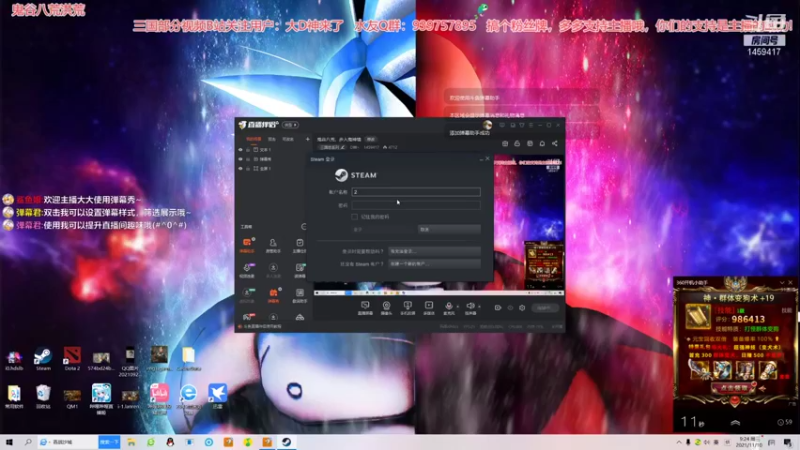The image size is (800, 450).
Task: Click double up-chevron at 360 popup bottom
Action: [x=735, y=422]
